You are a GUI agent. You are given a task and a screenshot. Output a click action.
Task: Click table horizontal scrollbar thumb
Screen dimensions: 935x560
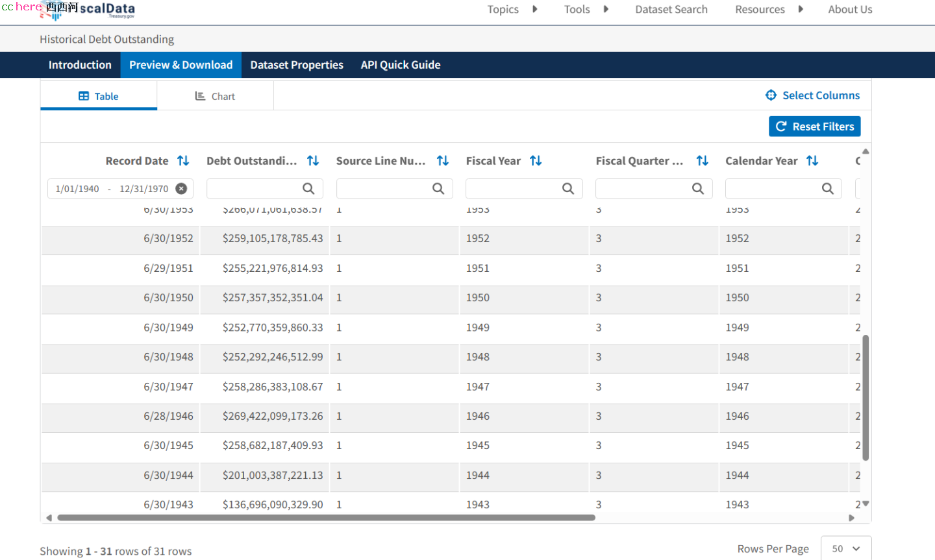pyautogui.click(x=326, y=518)
